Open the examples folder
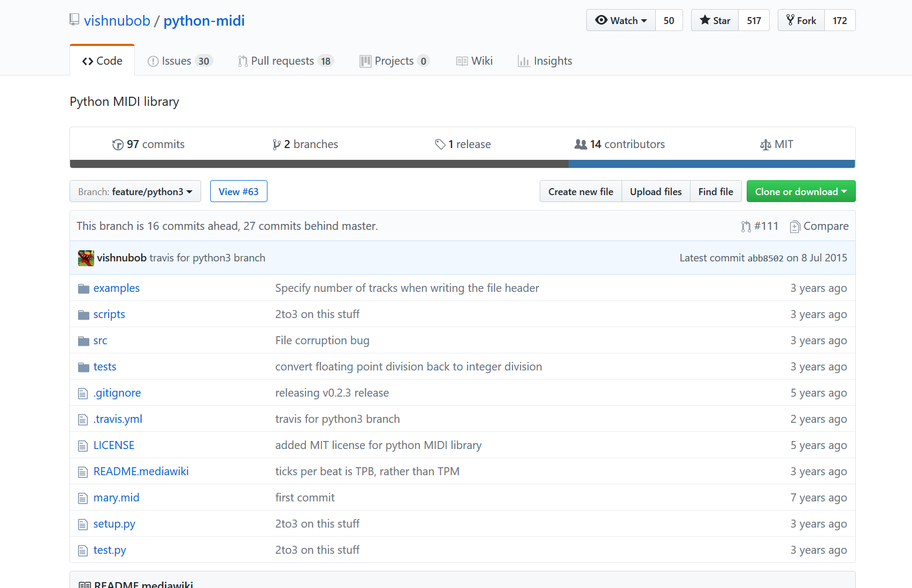The width and height of the screenshot is (912, 588). point(117,288)
